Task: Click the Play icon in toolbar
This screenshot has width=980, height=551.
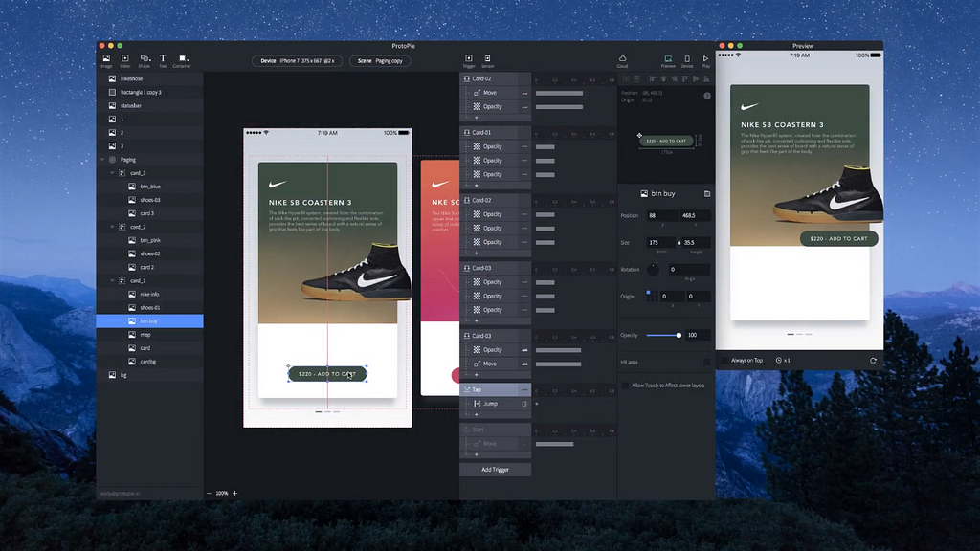Action: click(705, 60)
